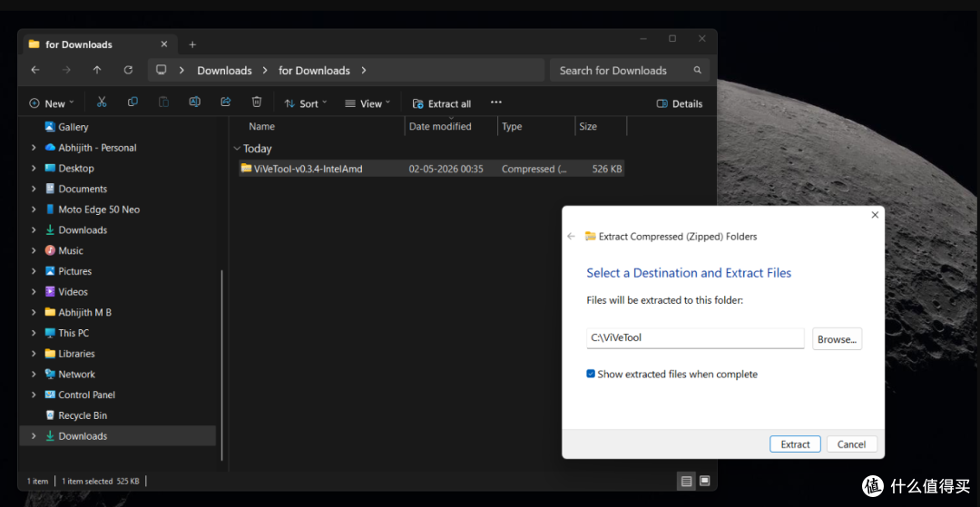Click the Cancel button in the dialog
980x507 pixels.
click(x=852, y=444)
